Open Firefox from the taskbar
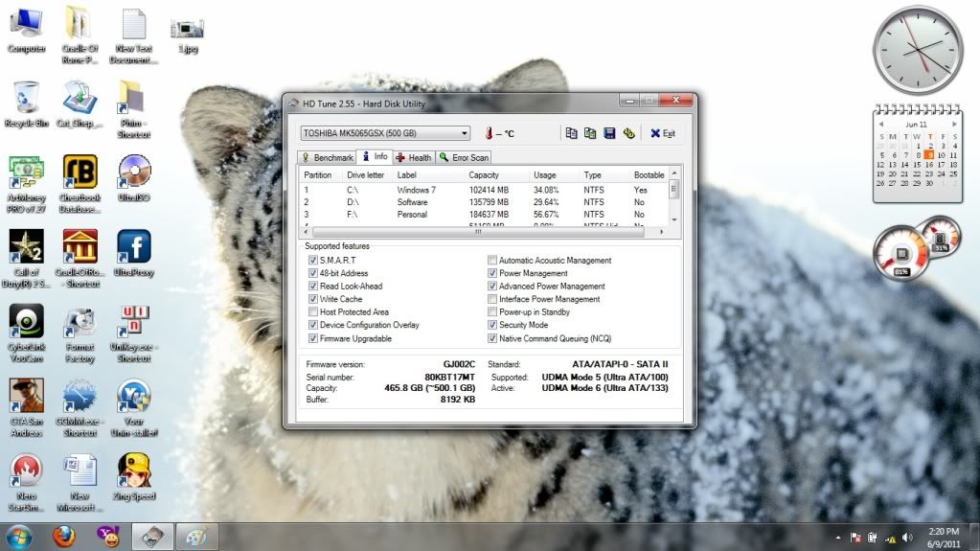The width and height of the screenshot is (980, 551). coord(63,537)
